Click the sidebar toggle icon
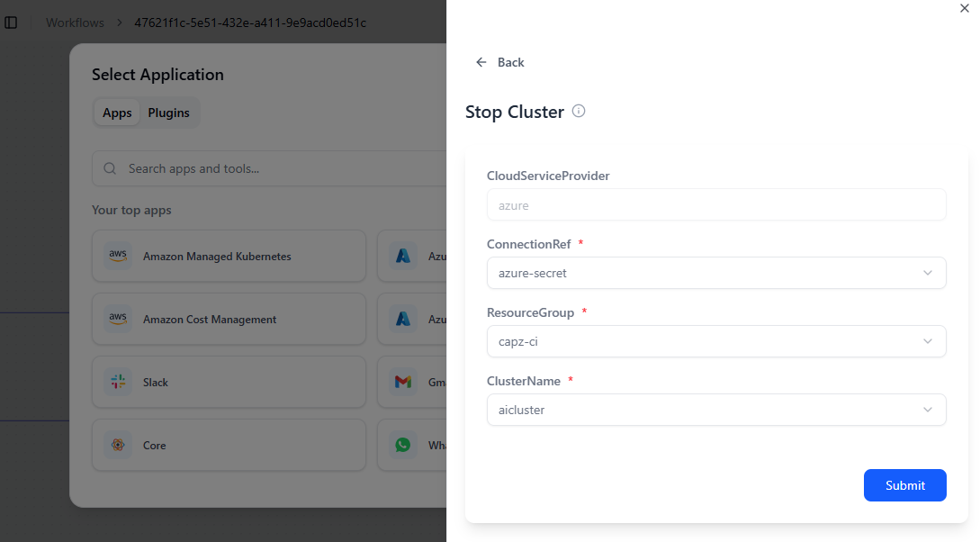Viewport: 980px width, 542px height. (12, 23)
